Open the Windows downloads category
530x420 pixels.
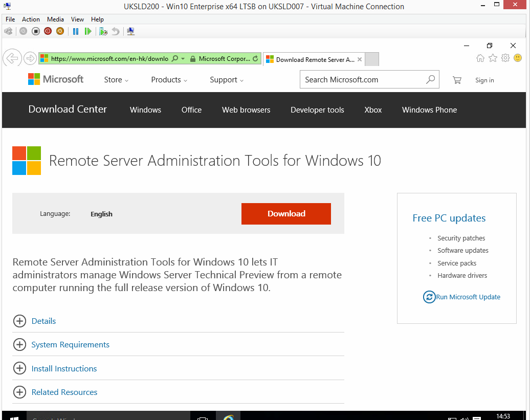click(x=145, y=110)
